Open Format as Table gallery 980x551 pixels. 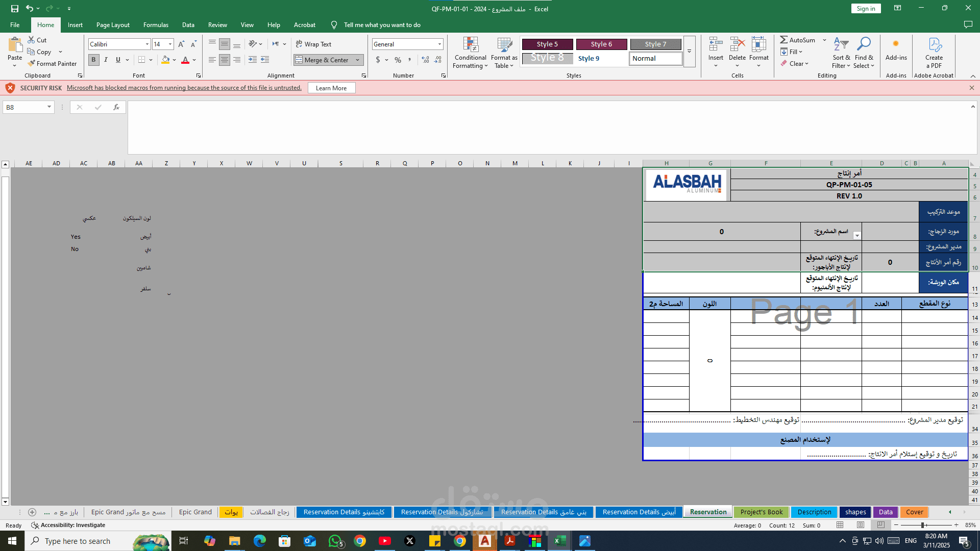tap(504, 53)
